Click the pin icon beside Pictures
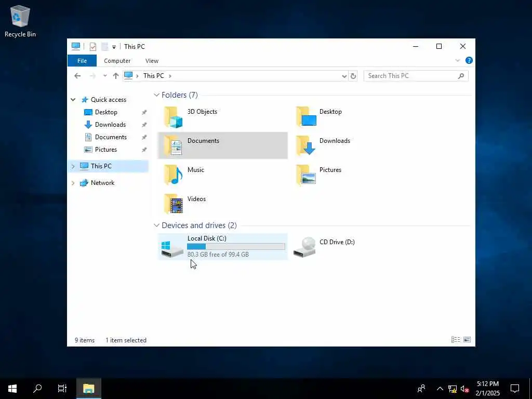The width and height of the screenshot is (532, 399). coord(144,150)
